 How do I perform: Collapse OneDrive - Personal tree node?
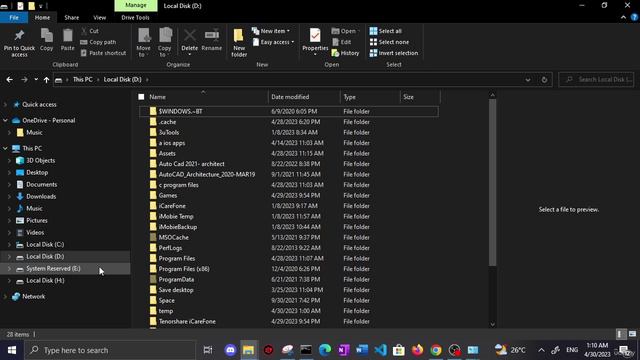tap(5, 120)
